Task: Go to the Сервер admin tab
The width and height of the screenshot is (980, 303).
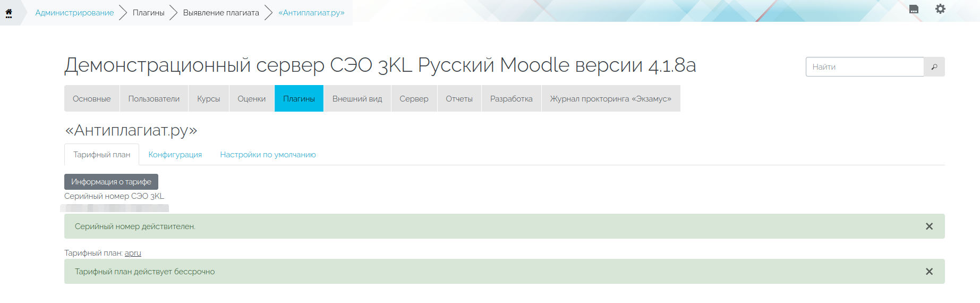Action: click(414, 98)
